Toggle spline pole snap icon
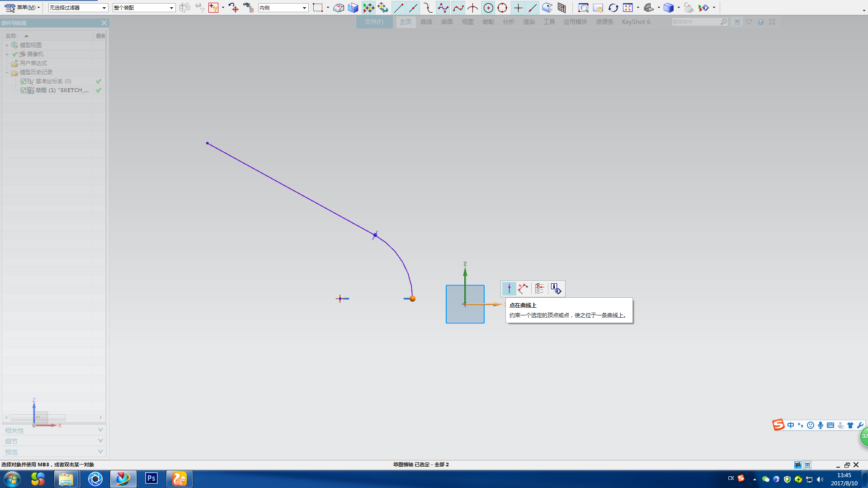Viewport: 868px width, 488px height. pos(443,8)
